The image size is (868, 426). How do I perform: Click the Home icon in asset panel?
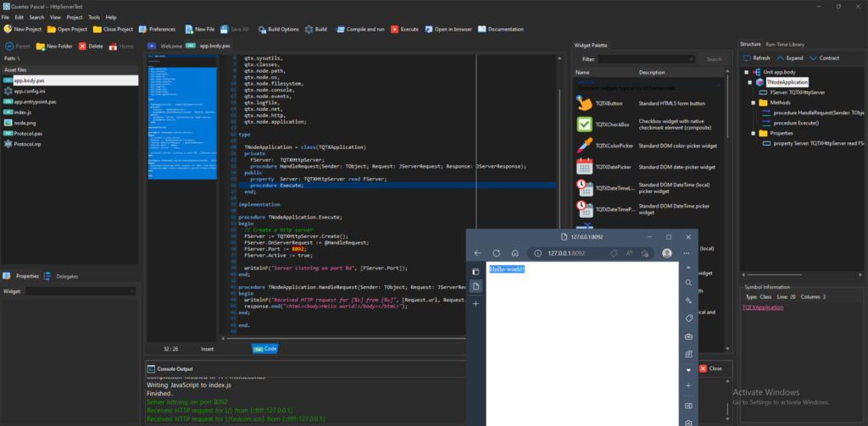coord(113,46)
